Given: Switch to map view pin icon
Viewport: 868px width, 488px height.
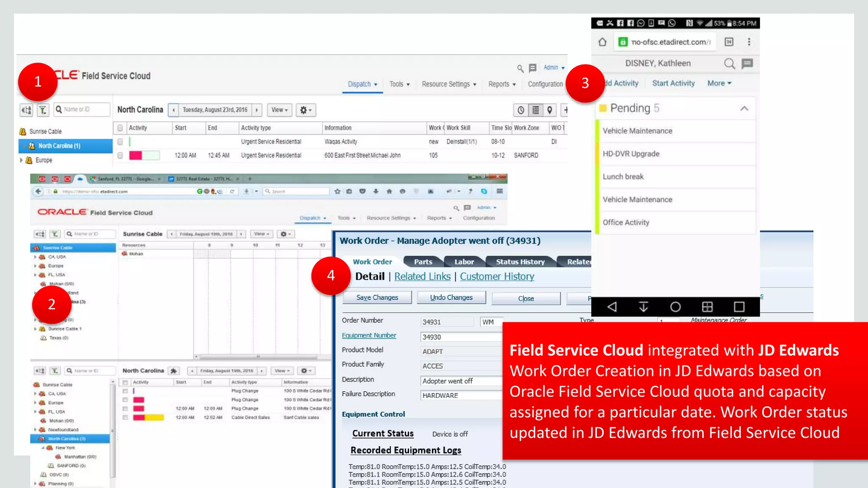Looking at the screenshot, I should (550, 110).
